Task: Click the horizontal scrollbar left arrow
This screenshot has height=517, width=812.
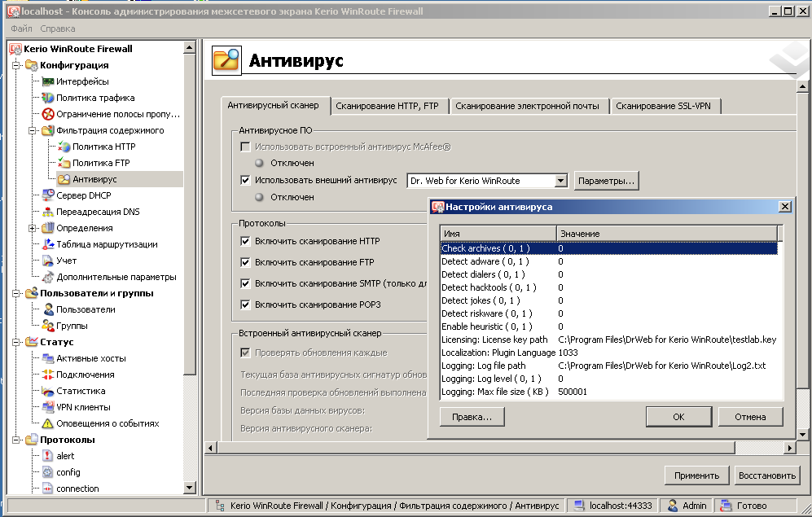Action: coord(211,448)
